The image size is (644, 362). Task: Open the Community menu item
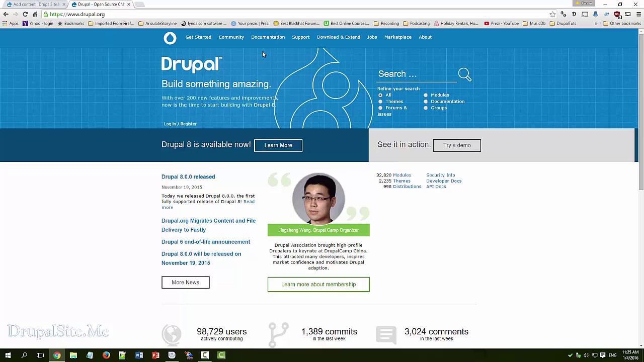coord(231,37)
